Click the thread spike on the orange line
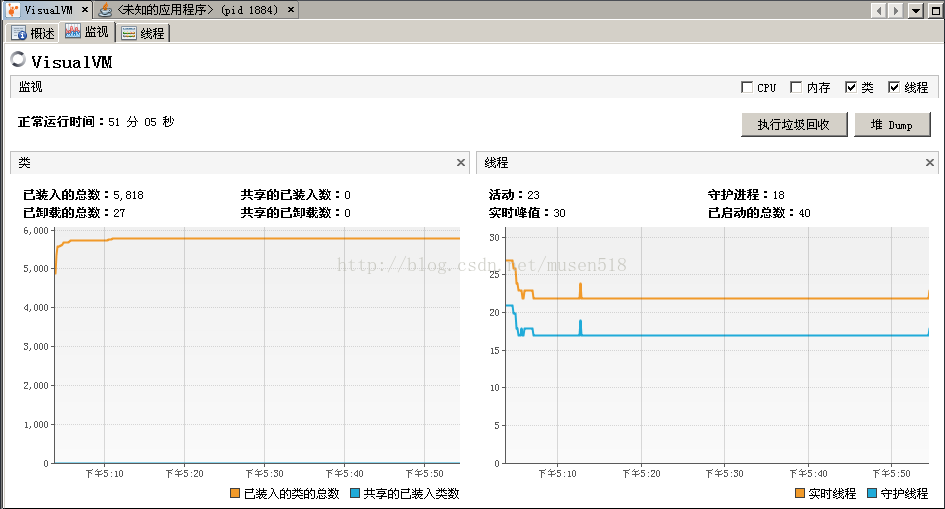The image size is (945, 509). [580, 290]
